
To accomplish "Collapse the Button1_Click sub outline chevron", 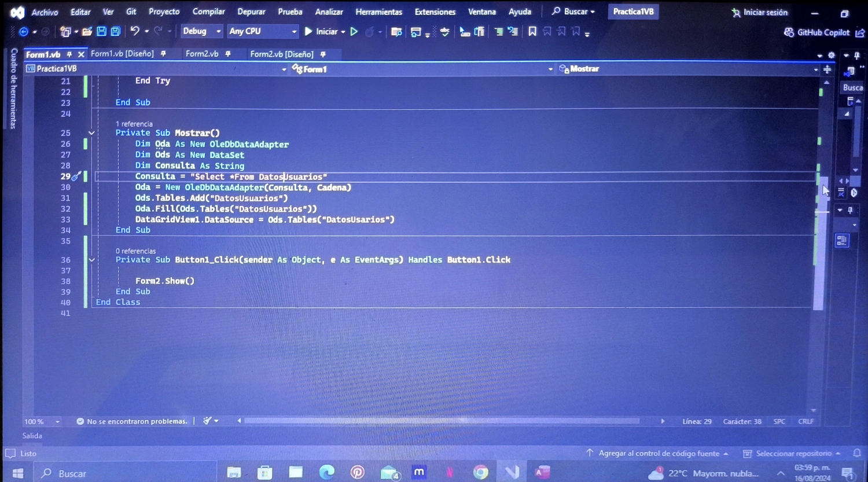I will coord(91,260).
